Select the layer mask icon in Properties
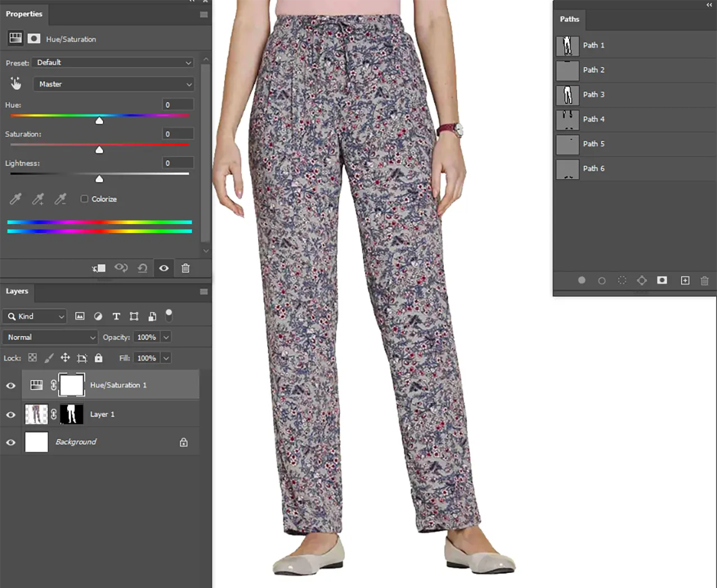Screen dimensions: 717x588 [34, 39]
